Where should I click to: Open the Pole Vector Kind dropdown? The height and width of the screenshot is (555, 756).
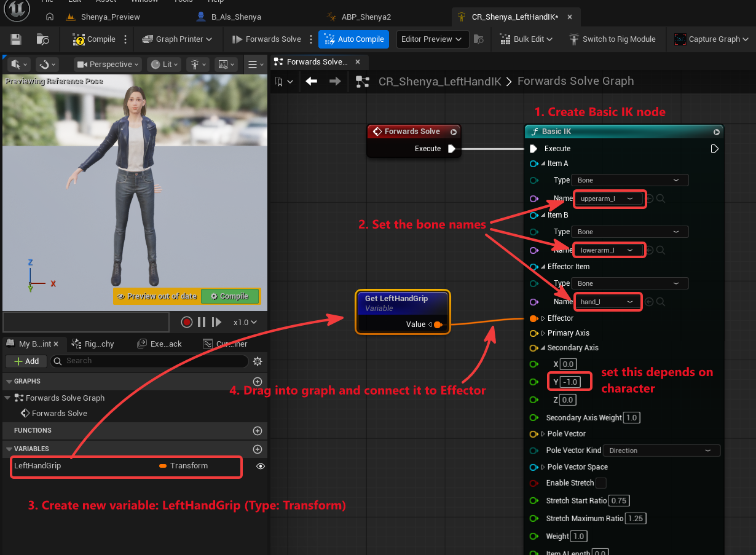(x=661, y=451)
